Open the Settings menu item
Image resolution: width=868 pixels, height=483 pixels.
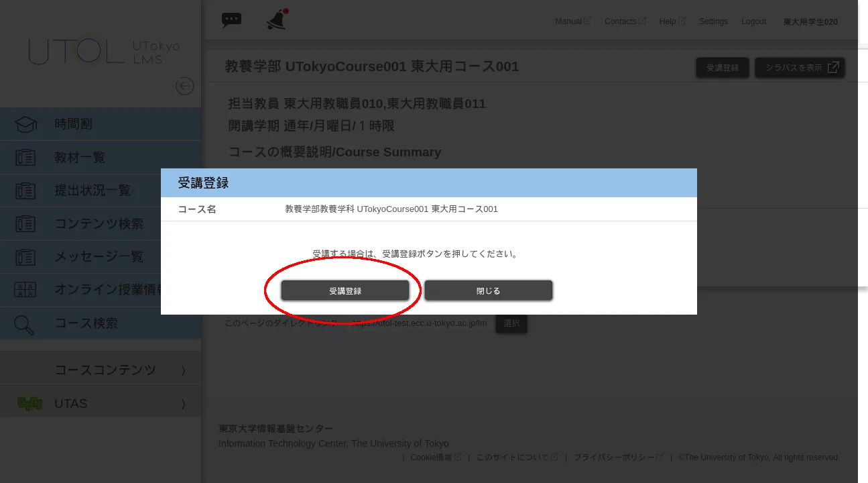713,21
